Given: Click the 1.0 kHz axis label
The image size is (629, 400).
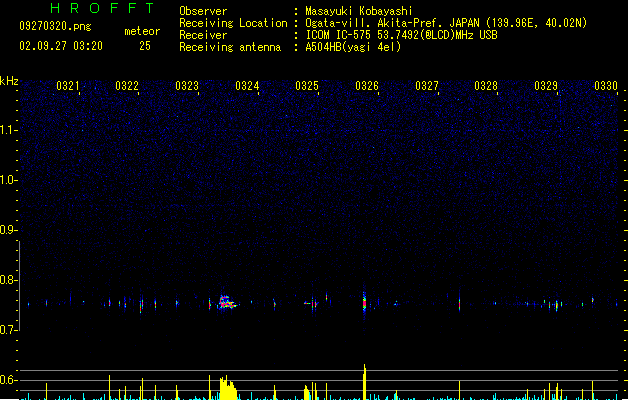Looking at the screenshot, I should [x=9, y=180].
